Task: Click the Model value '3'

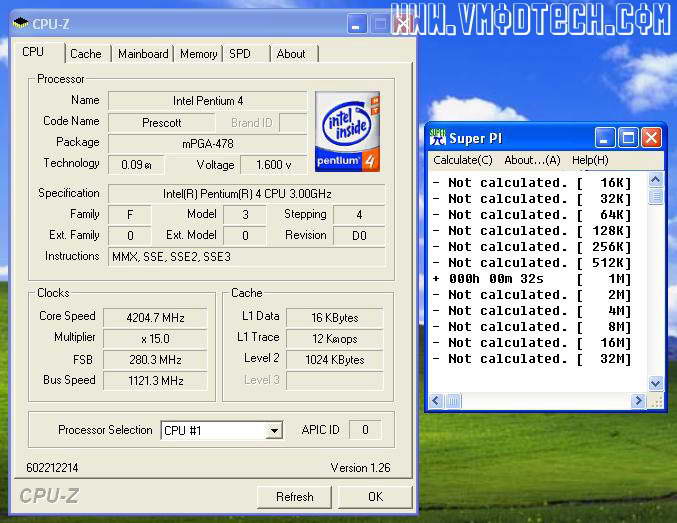Action: pyautogui.click(x=245, y=215)
